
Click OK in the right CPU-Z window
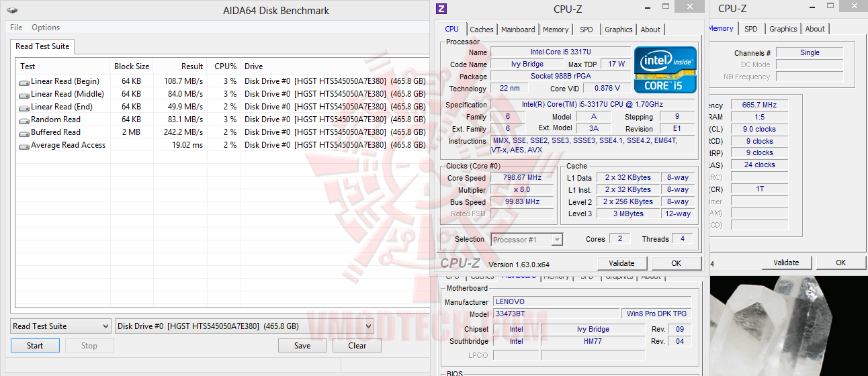click(840, 263)
